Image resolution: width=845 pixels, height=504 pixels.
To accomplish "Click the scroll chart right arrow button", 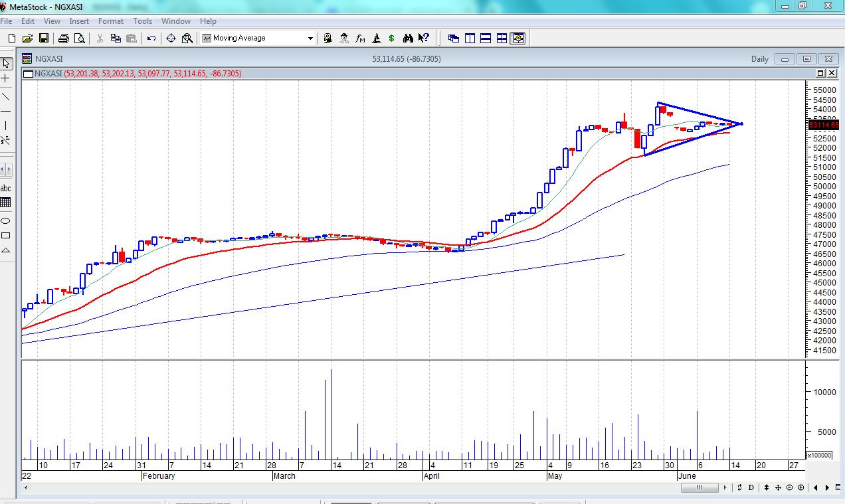I will click(828, 488).
